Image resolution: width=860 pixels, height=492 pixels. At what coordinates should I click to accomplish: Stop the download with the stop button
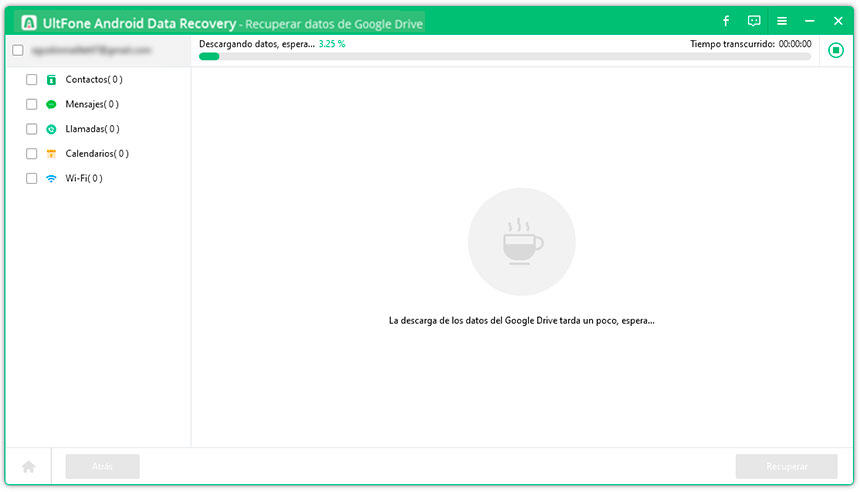click(x=836, y=50)
